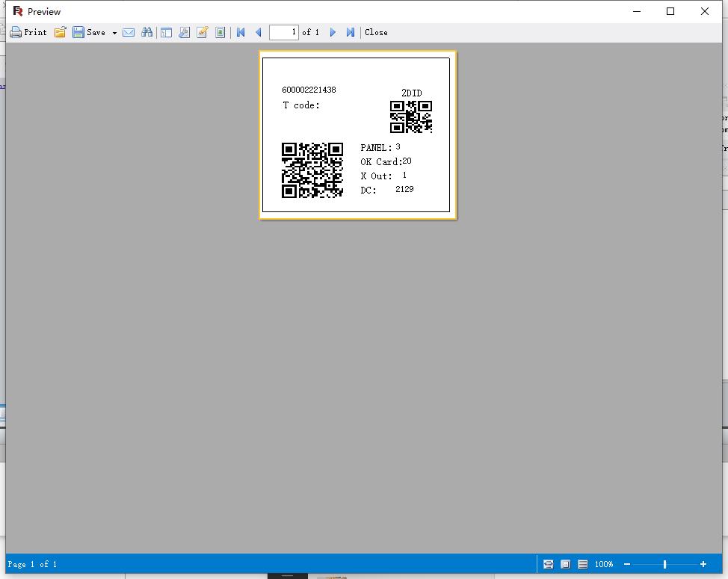This screenshot has height=579, width=728.
Task: Open a report file with folder icon
Action: click(60, 32)
